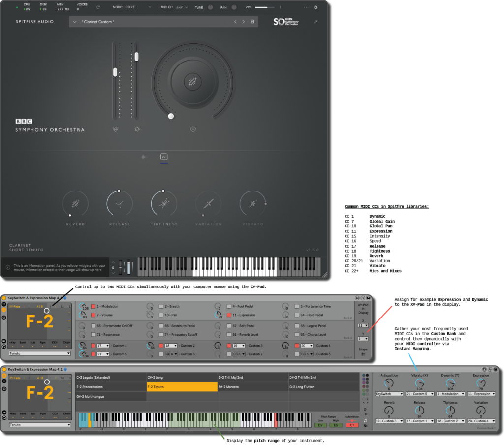This screenshot has height=445, width=504.
Task: Open the Custom 6 CC n dropdown
Action: (171, 354)
